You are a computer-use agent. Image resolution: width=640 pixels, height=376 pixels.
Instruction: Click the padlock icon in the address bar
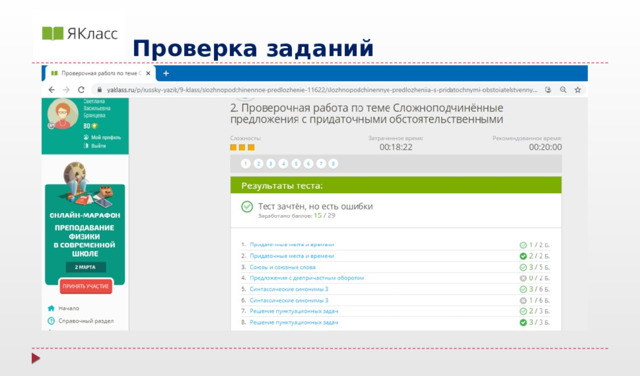pyautogui.click(x=99, y=90)
